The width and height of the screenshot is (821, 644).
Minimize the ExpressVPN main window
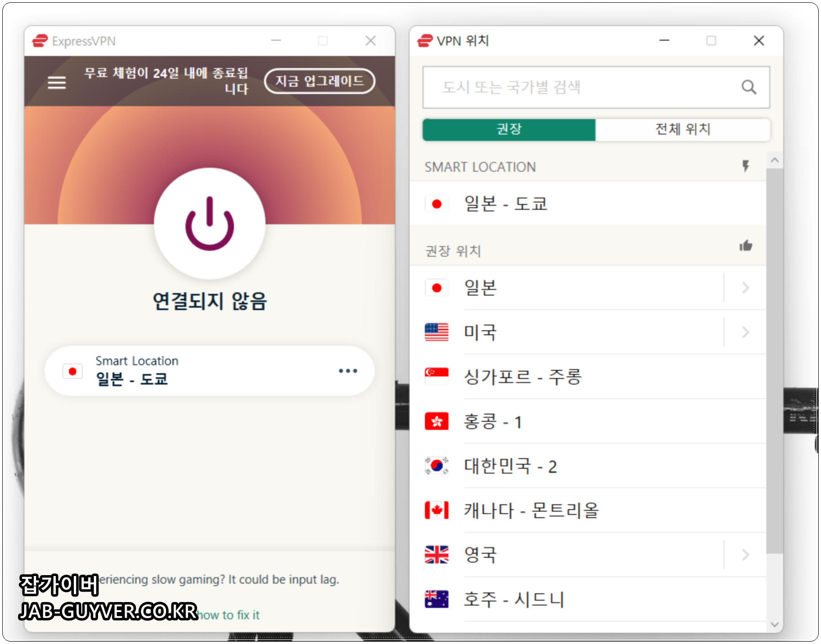(276, 41)
